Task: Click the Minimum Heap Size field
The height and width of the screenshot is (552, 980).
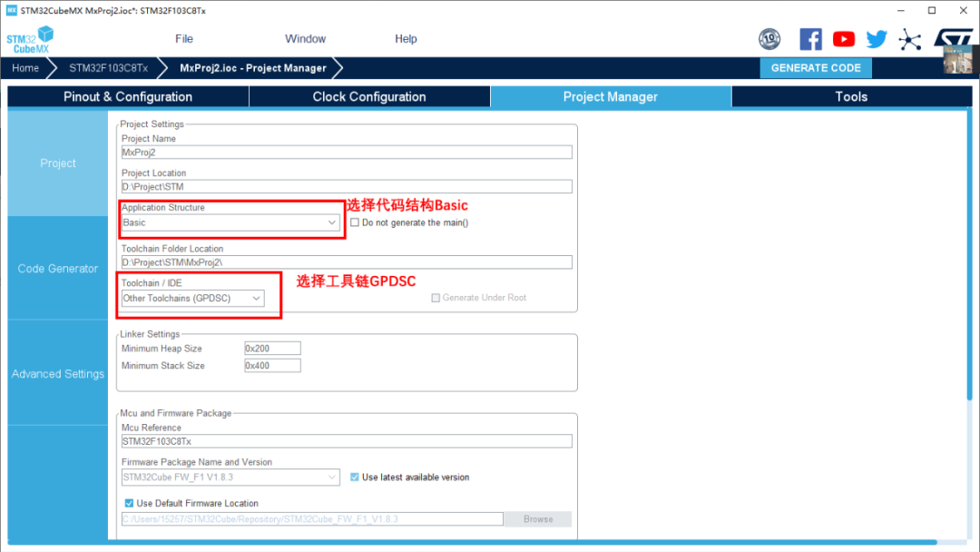Action: coord(272,349)
